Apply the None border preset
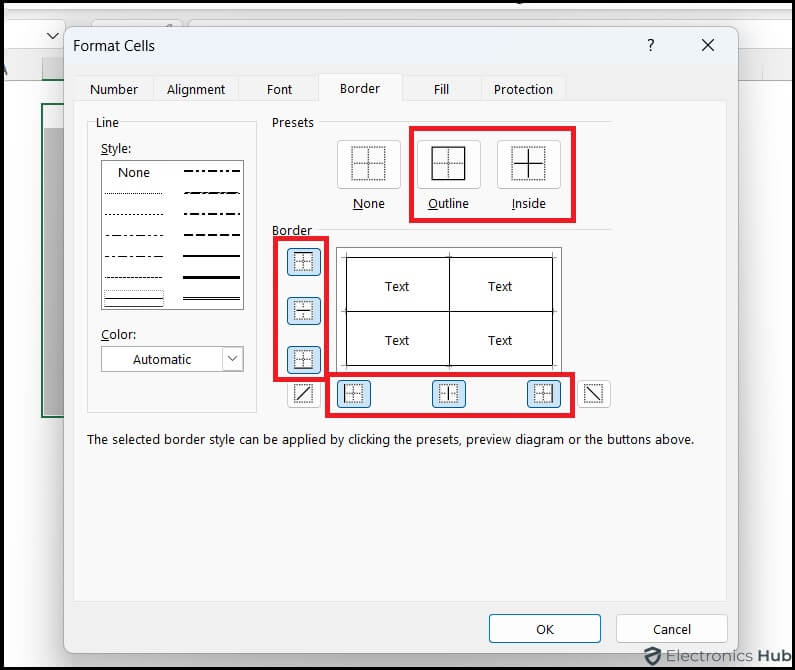Viewport: 795px width, 670px height. tap(369, 164)
